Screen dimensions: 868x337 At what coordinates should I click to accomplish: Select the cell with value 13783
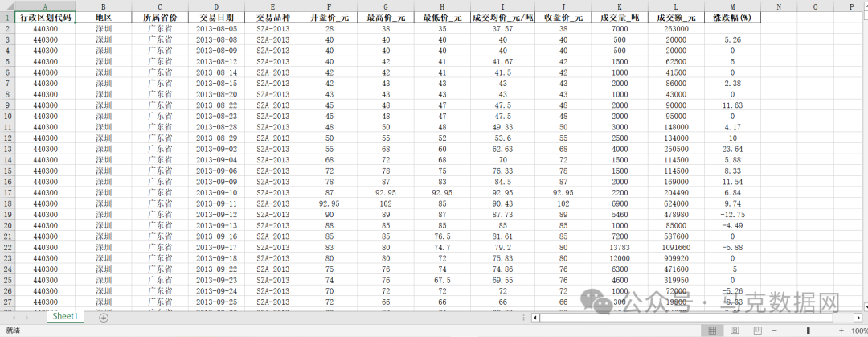coord(620,247)
